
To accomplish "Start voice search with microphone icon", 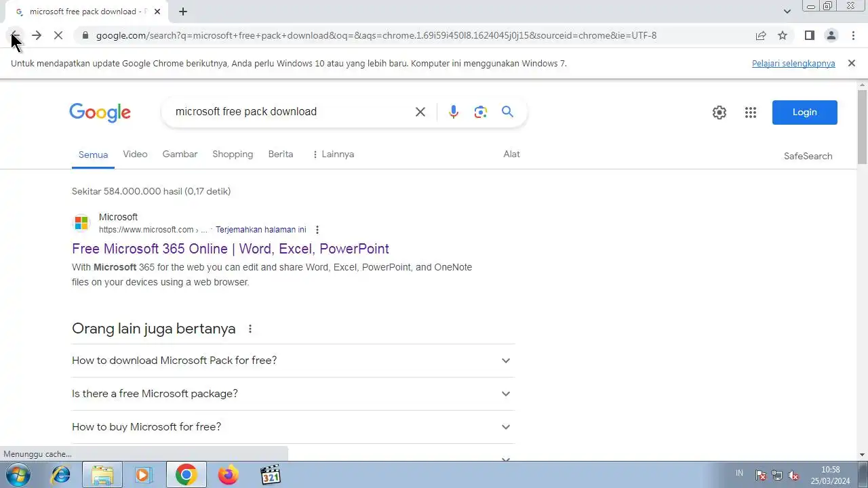I will [x=454, y=112].
